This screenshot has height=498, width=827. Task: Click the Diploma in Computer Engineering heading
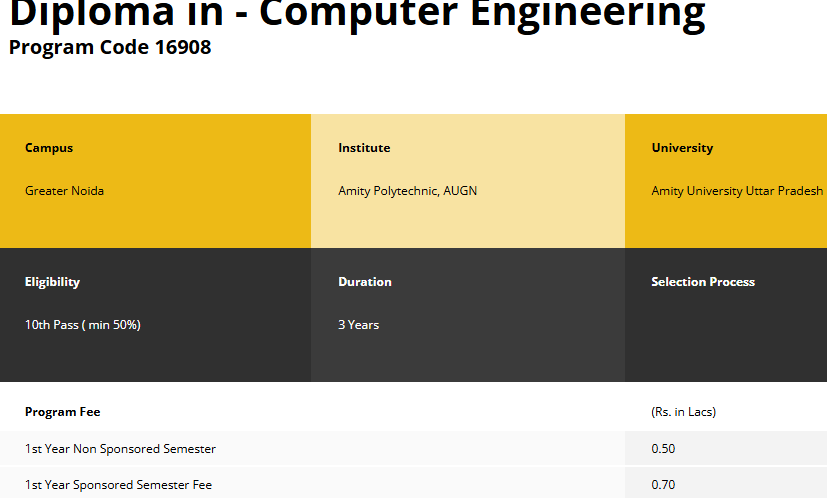(x=356, y=14)
